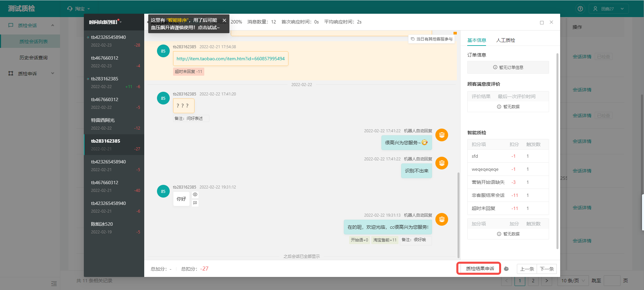This screenshot has width=644, height=290.
Task: Click the 当日有其他客服参与 indicator
Action: [432, 39]
